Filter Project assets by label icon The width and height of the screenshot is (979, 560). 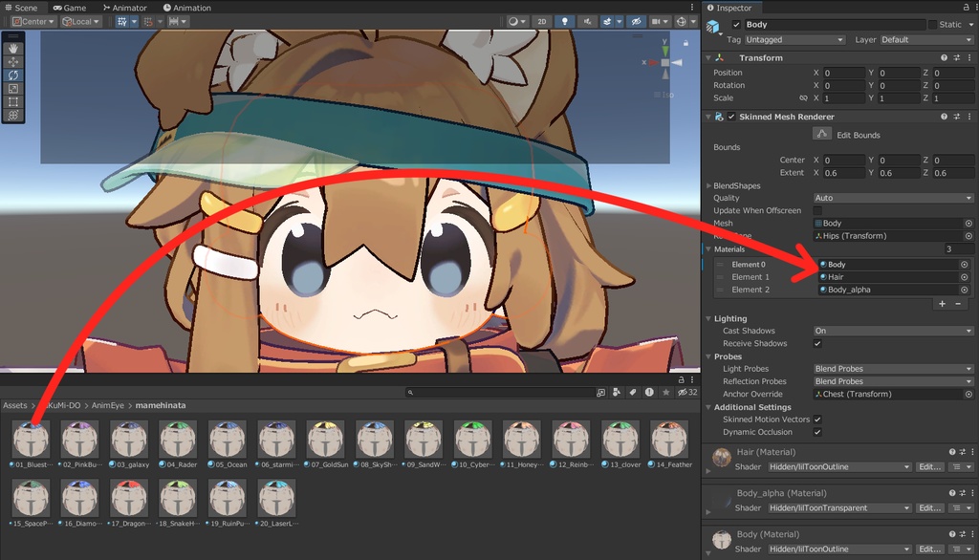[x=633, y=392]
